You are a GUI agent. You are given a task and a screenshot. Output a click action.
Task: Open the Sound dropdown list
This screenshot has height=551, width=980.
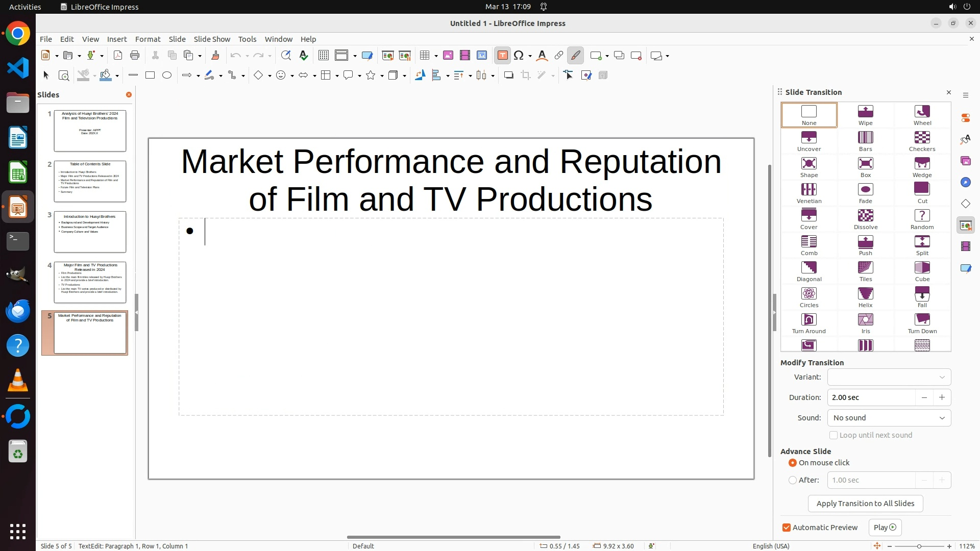click(889, 418)
